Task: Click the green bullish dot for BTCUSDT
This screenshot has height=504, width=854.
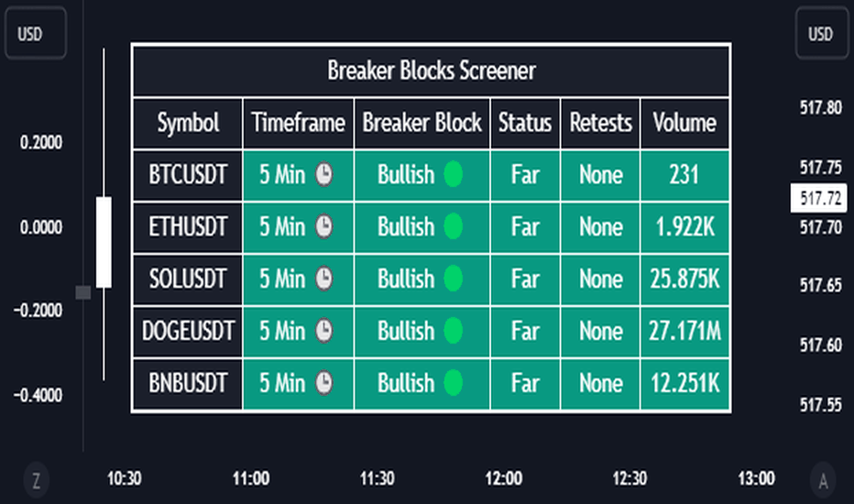Action: (454, 175)
